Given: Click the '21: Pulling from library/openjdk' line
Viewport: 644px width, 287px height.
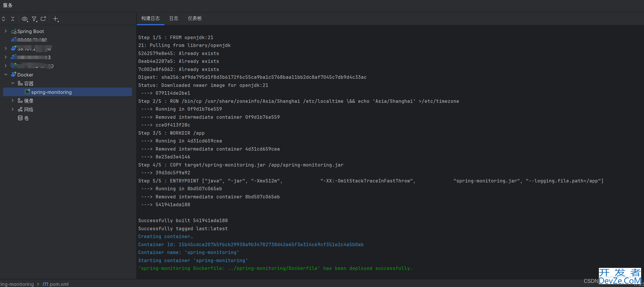Looking at the screenshot, I should coord(184,45).
